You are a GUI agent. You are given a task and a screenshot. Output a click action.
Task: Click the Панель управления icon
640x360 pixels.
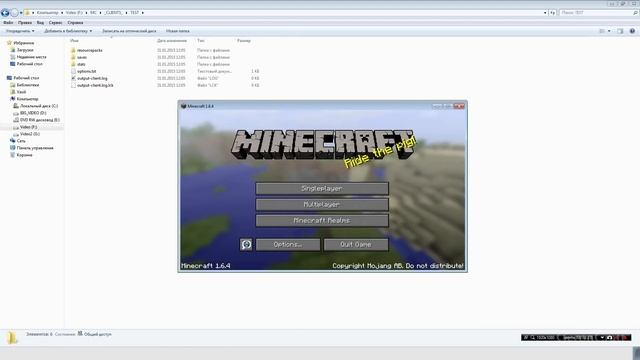(x=12, y=148)
